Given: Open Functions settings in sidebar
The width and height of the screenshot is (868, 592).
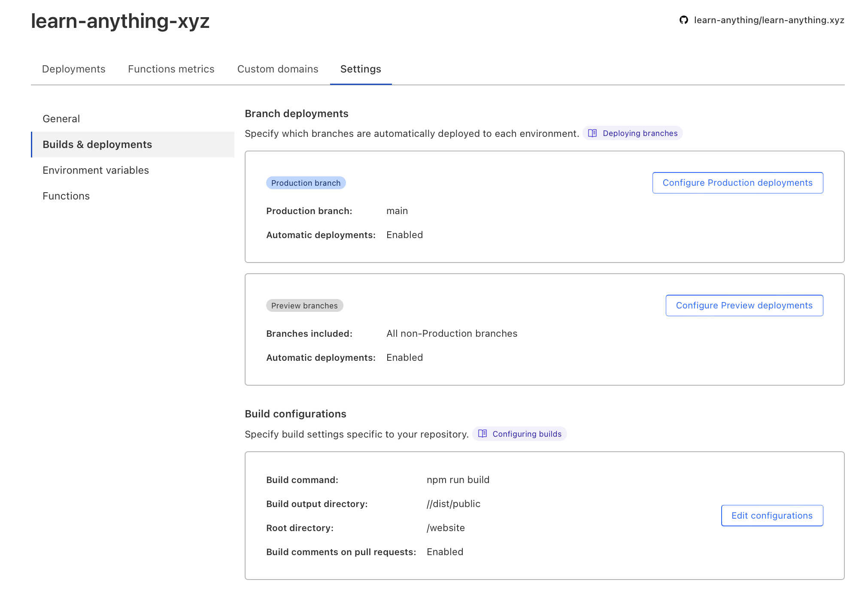Looking at the screenshot, I should pos(66,196).
